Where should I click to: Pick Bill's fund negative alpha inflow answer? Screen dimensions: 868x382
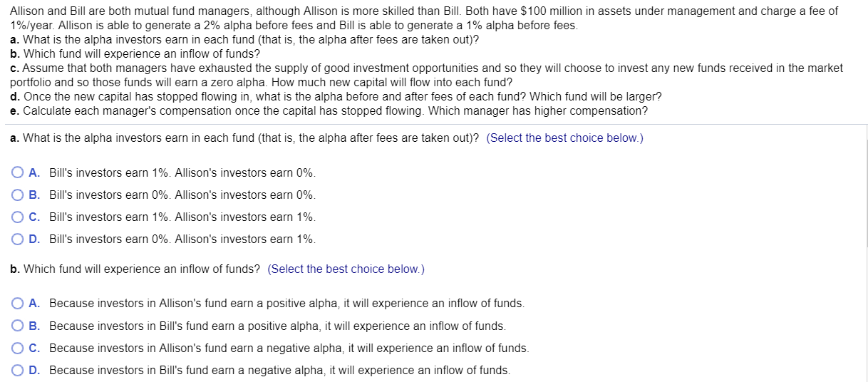click(x=279, y=370)
